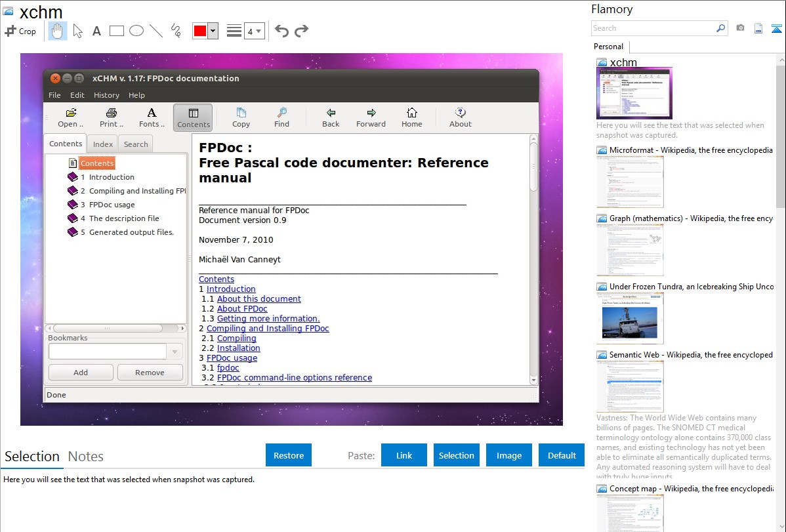Open the Help menu in xCHM
The width and height of the screenshot is (786, 532).
point(136,94)
